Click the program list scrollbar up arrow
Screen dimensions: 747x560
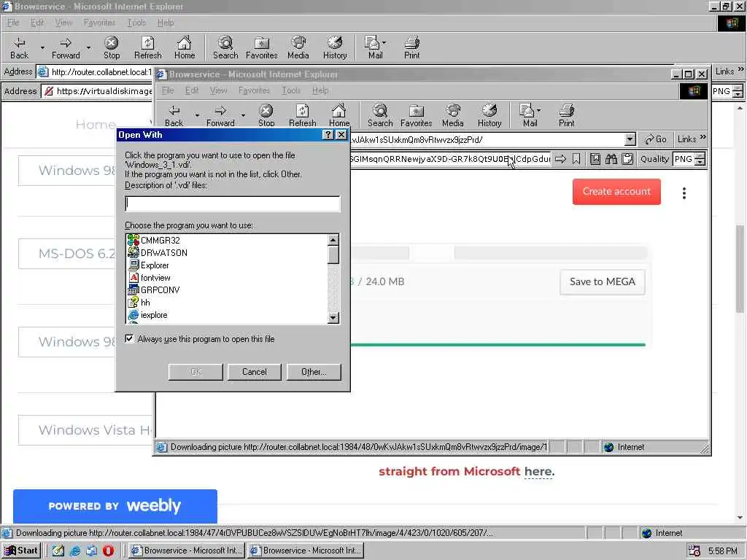333,239
